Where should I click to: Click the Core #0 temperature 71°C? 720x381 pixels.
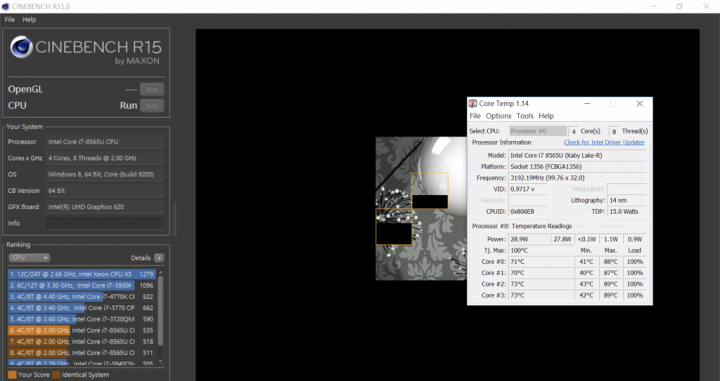[540, 262]
